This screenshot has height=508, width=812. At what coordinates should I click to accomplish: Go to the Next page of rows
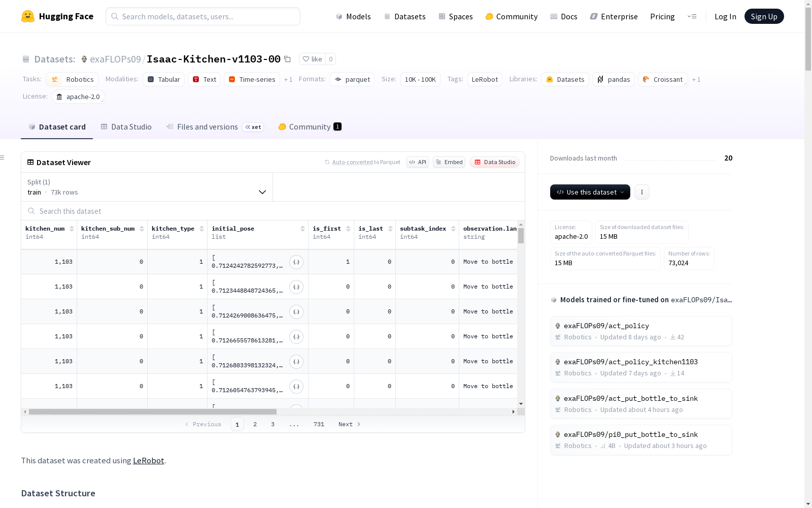[350, 424]
